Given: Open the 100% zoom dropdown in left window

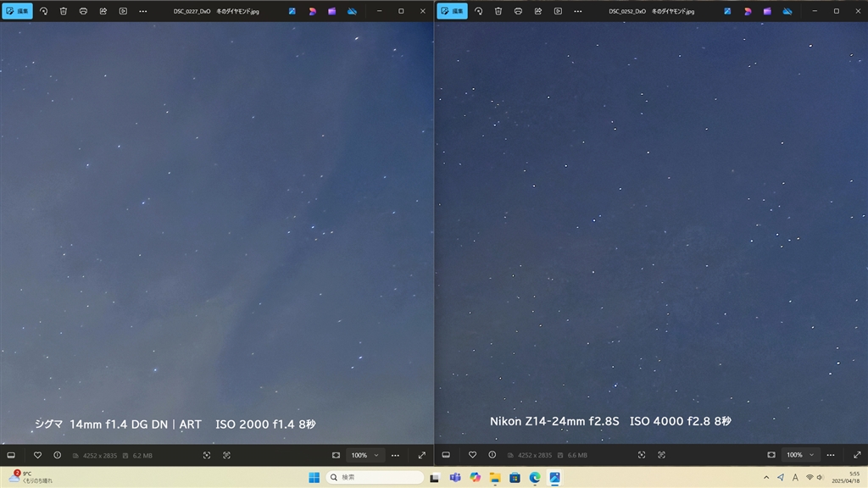Looking at the screenshot, I should [364, 455].
